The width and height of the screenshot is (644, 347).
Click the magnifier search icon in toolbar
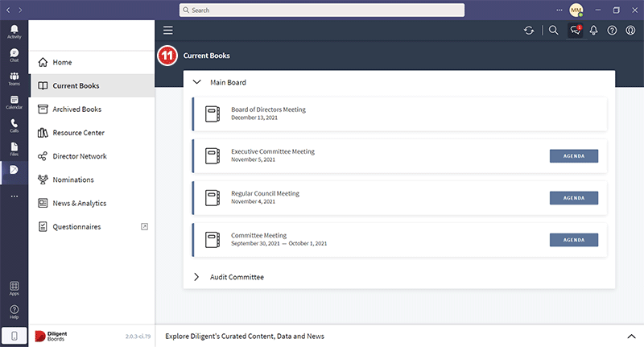[x=553, y=31]
